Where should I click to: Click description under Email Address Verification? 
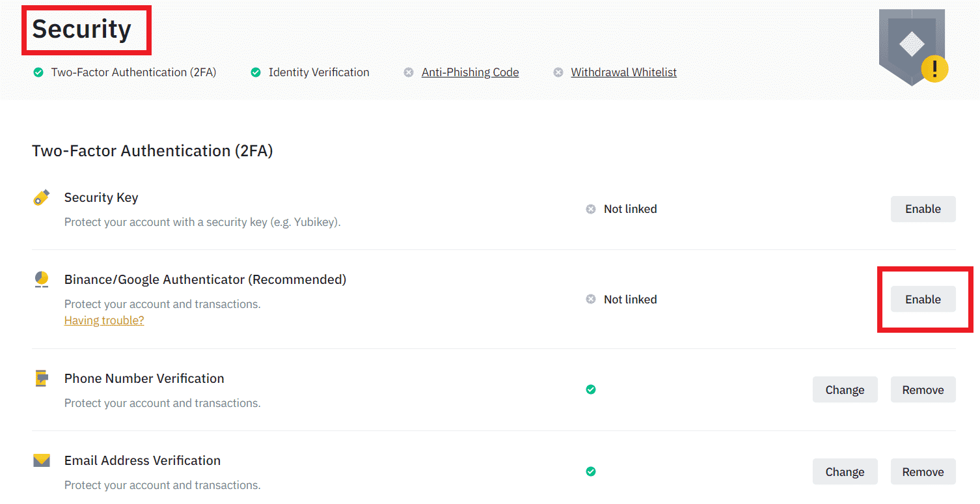tap(162, 485)
